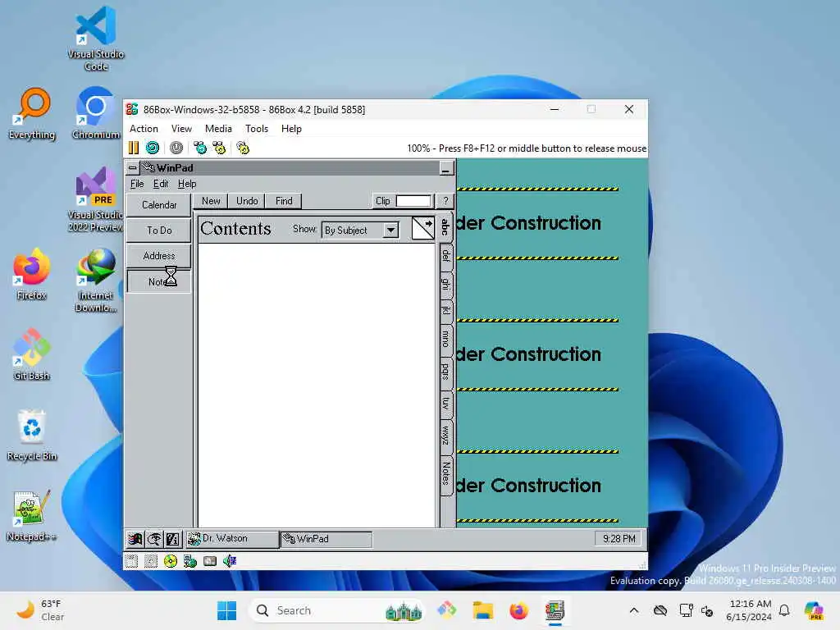
Task: Open the Windows Start button
Action: [x=226, y=610]
